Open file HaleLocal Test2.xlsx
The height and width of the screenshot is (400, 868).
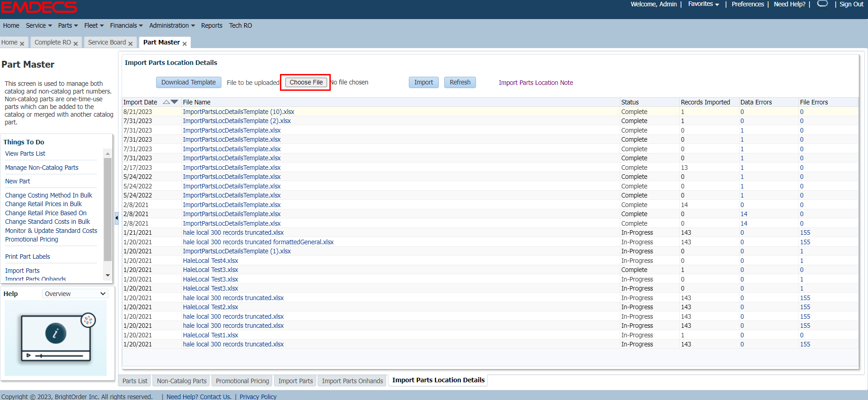tap(211, 307)
